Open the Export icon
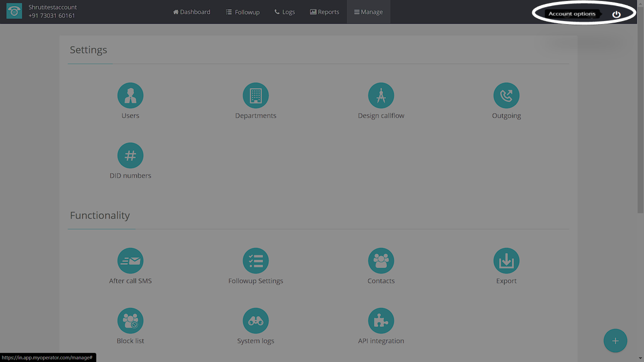644x362 pixels. [506, 261]
